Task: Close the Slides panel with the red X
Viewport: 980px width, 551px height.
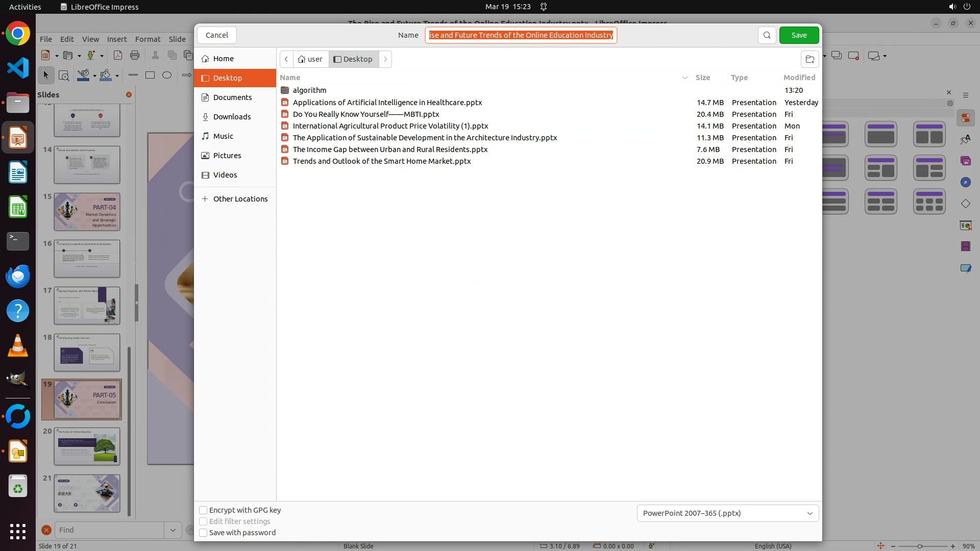Action: tap(129, 95)
